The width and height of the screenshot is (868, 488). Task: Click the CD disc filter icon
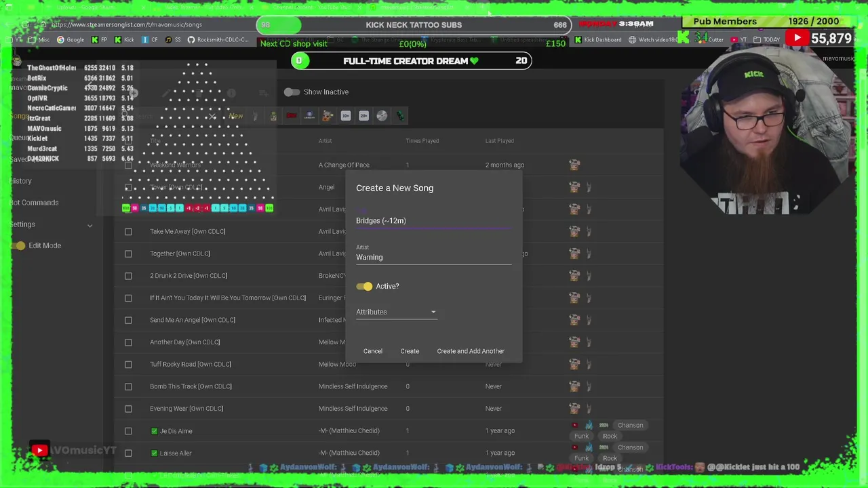tap(382, 116)
